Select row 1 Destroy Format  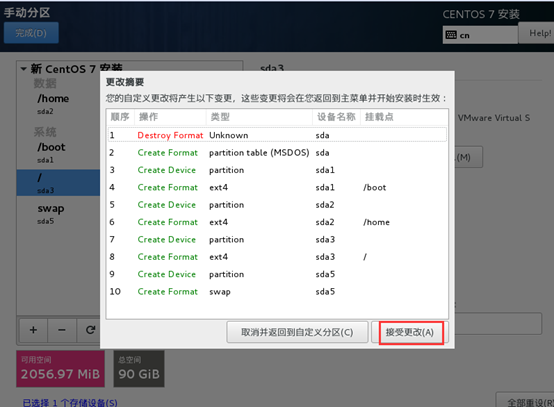277,135
